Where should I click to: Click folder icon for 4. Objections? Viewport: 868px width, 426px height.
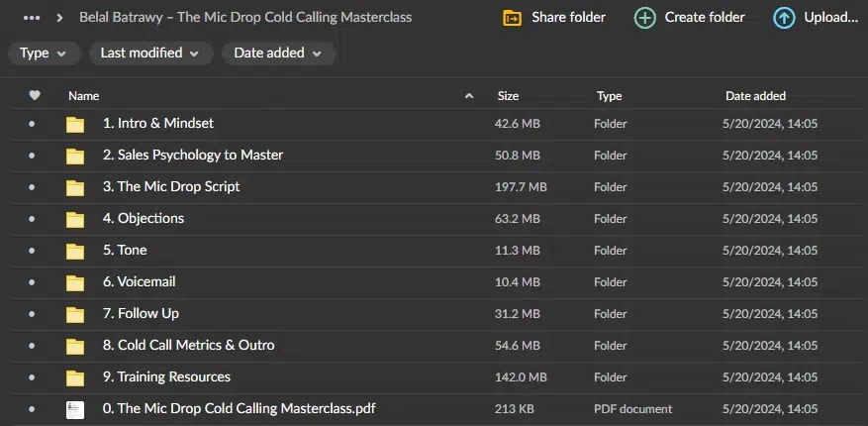75,219
